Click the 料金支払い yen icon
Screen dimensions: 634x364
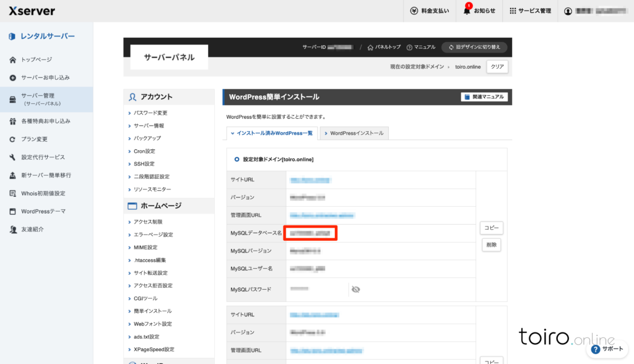[414, 11]
